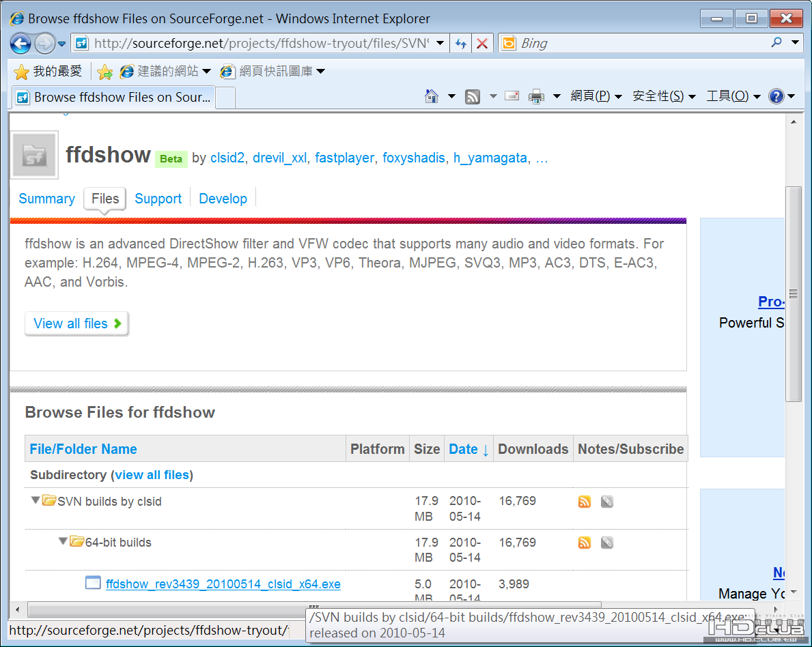Switch to the Support tab
The width and height of the screenshot is (812, 647).
tap(158, 199)
